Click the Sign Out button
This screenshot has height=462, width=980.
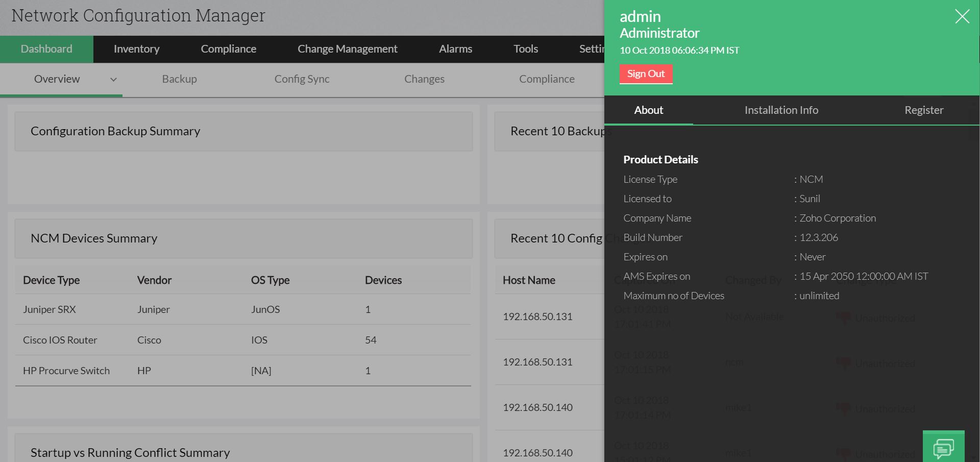coord(646,74)
